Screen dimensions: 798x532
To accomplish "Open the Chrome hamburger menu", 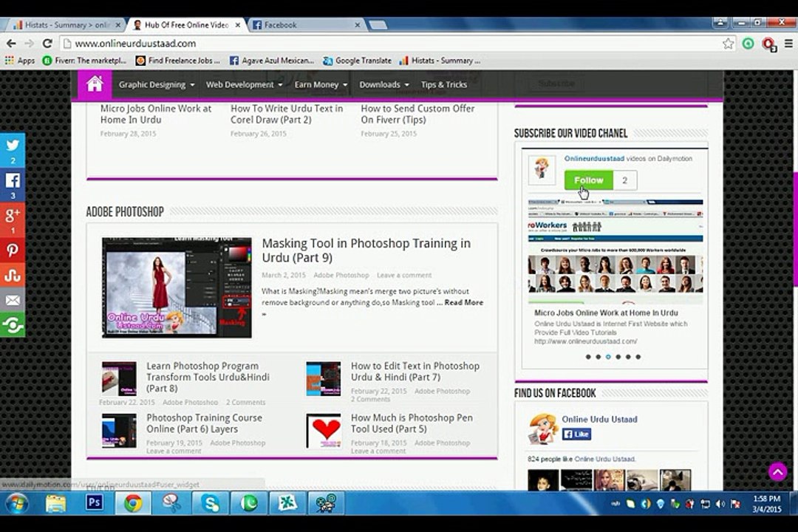I will [788, 44].
